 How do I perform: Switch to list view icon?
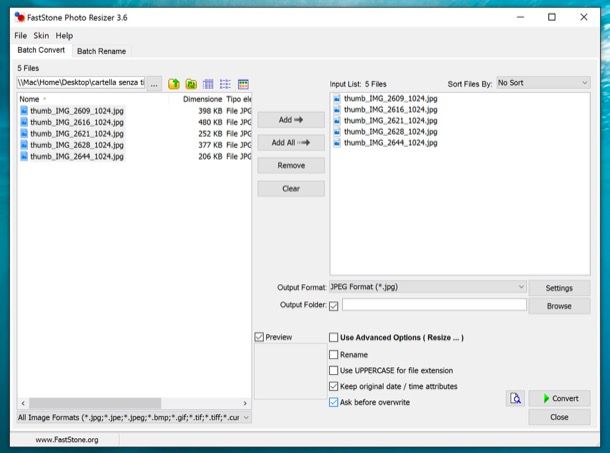point(225,84)
